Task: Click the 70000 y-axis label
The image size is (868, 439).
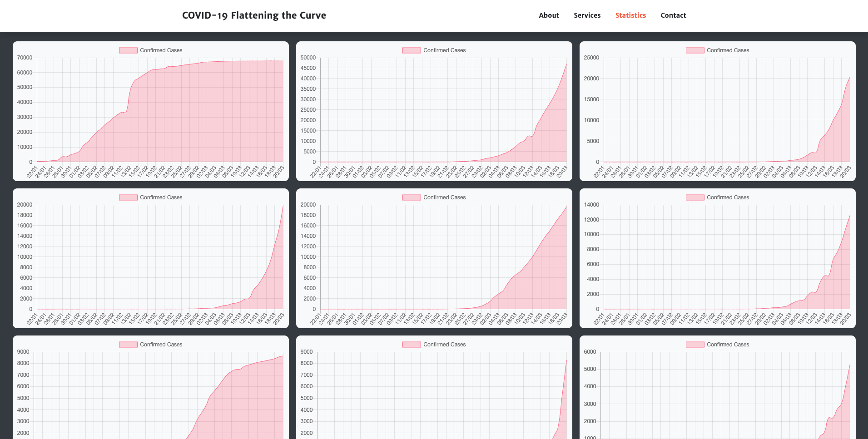Action: (25, 58)
